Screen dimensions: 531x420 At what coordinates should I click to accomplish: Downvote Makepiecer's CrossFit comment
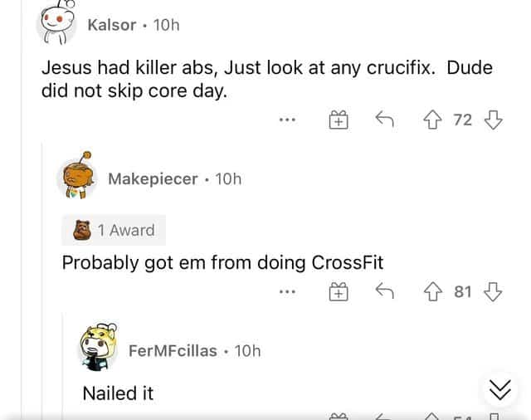point(493,291)
